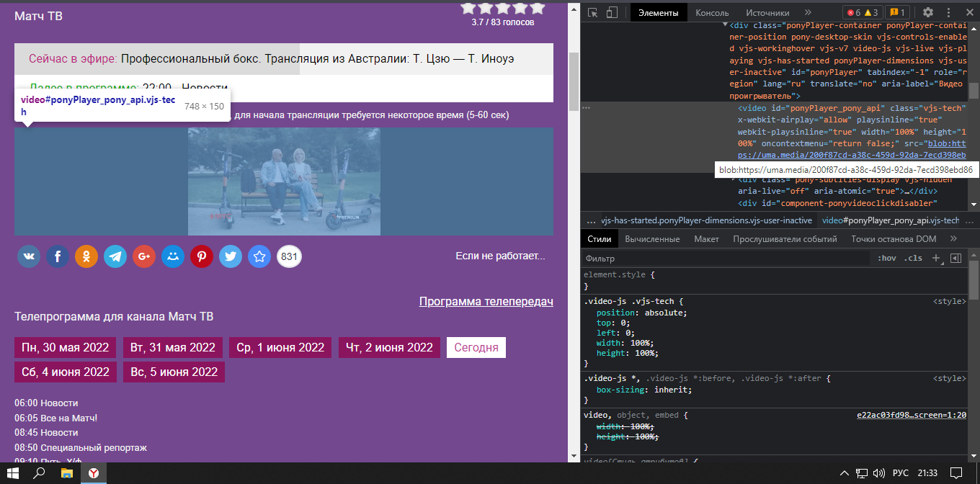Expand hidden DevTools tabs chevron

click(x=808, y=12)
